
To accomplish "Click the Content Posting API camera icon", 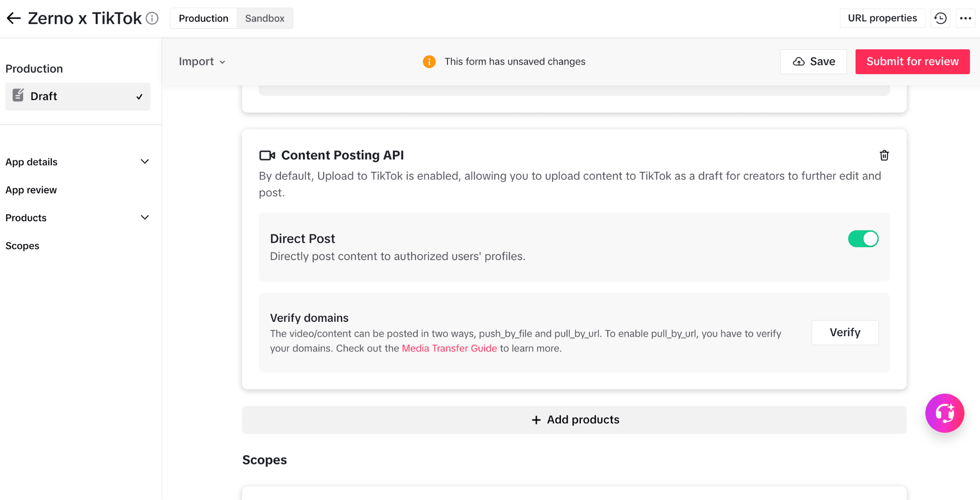I will click(x=267, y=155).
